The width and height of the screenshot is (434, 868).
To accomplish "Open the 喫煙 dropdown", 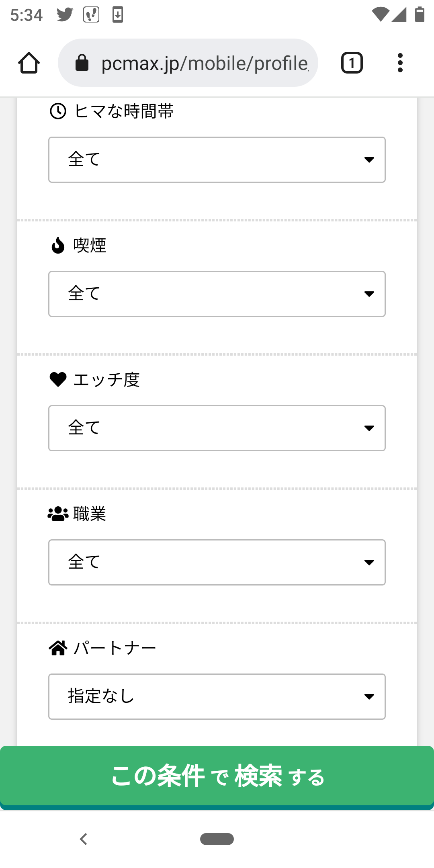I will [x=217, y=294].
